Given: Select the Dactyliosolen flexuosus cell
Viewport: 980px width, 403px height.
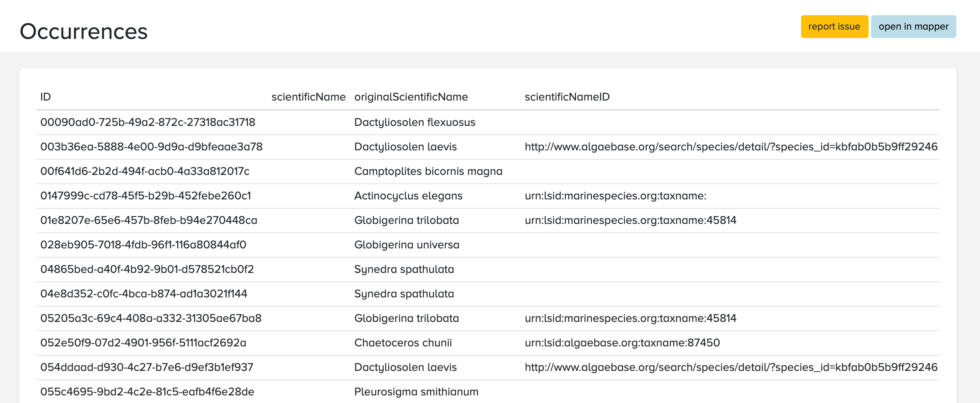Looking at the screenshot, I should (x=415, y=122).
